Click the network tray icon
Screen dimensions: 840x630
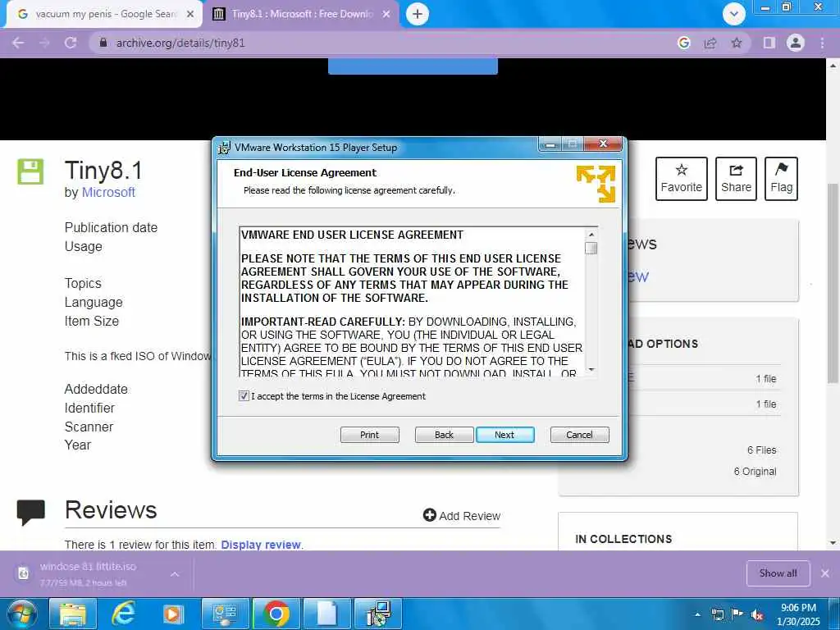tap(718, 614)
